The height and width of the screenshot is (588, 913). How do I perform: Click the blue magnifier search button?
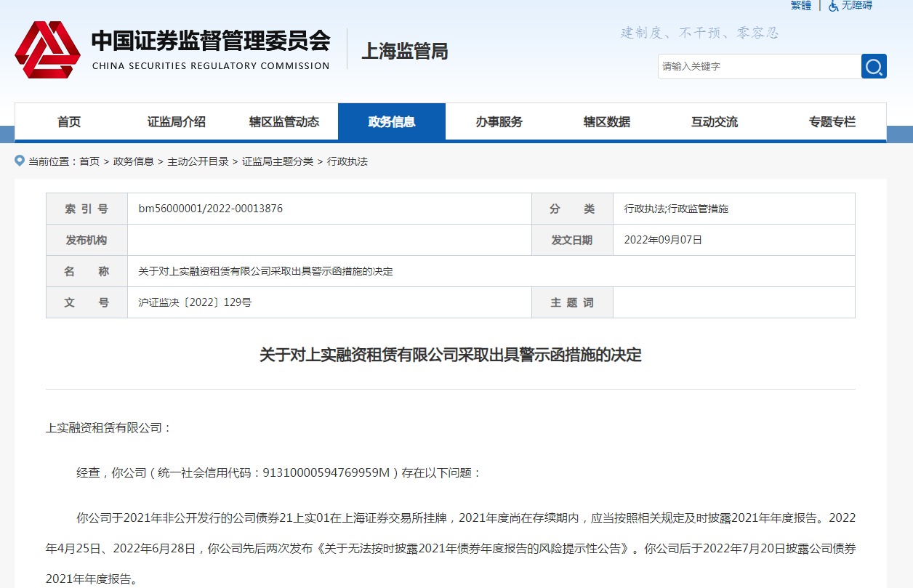click(x=874, y=66)
